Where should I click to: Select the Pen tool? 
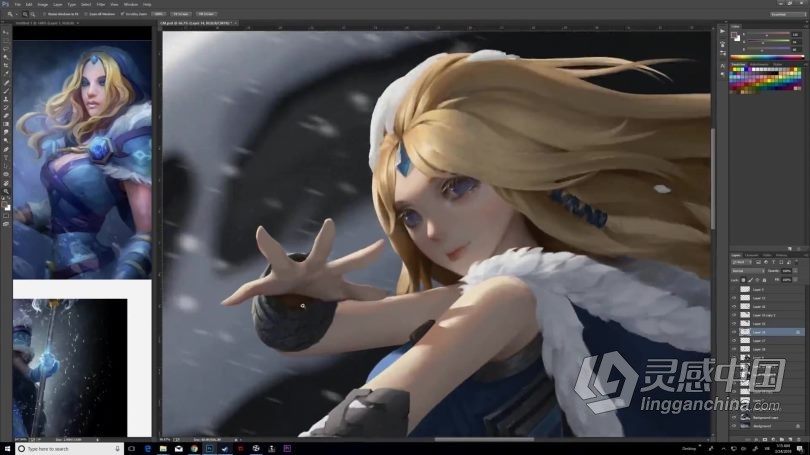[x=6, y=149]
